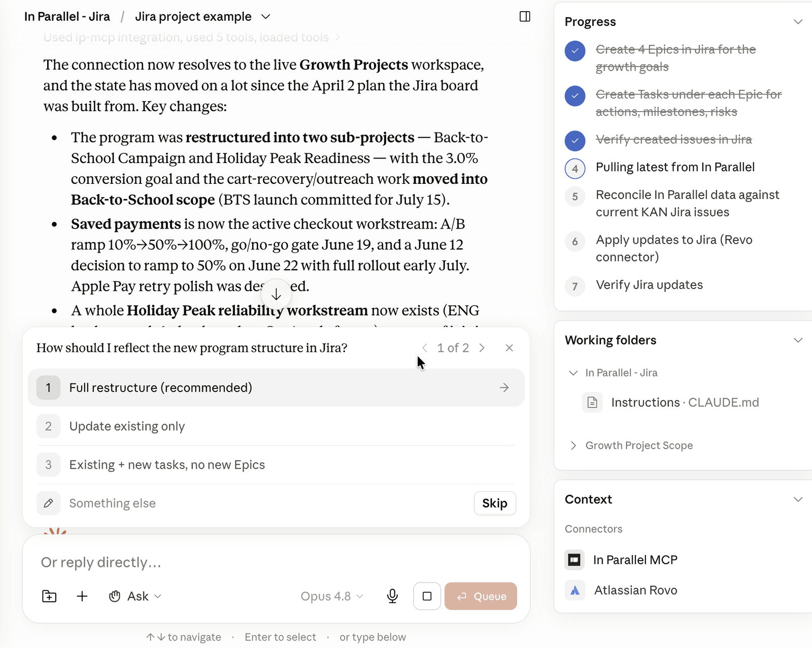Viewport: 812px width, 648px height.
Task: Click the add folder icon
Action: [49, 596]
